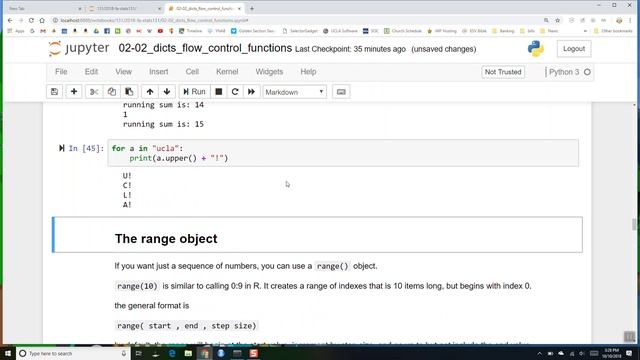This screenshot has width=640, height=360.
Task: Click the Logout button
Action: coord(574,49)
